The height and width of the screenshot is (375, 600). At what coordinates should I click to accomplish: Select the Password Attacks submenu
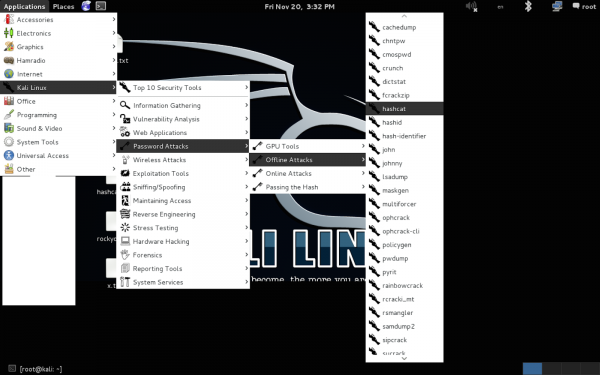click(183, 146)
